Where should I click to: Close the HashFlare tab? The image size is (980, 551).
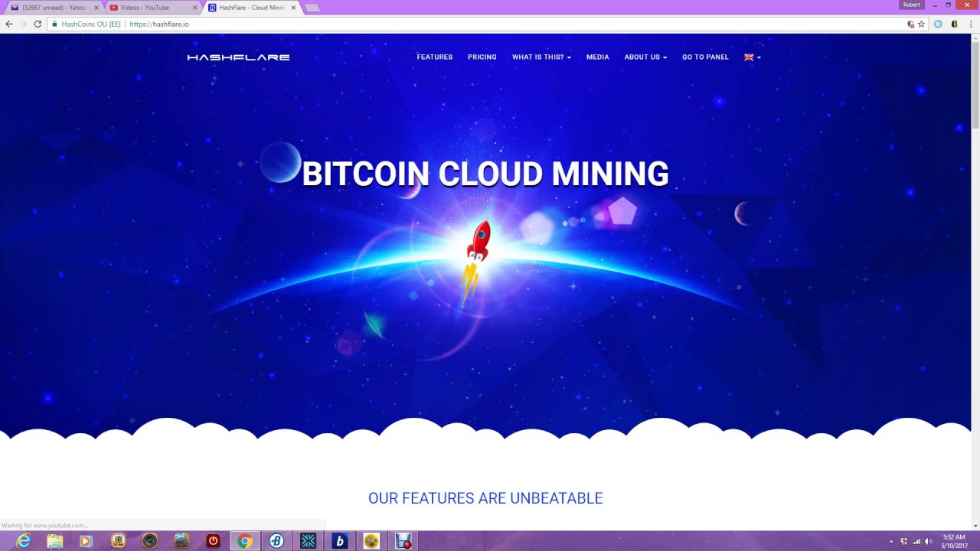(x=293, y=8)
